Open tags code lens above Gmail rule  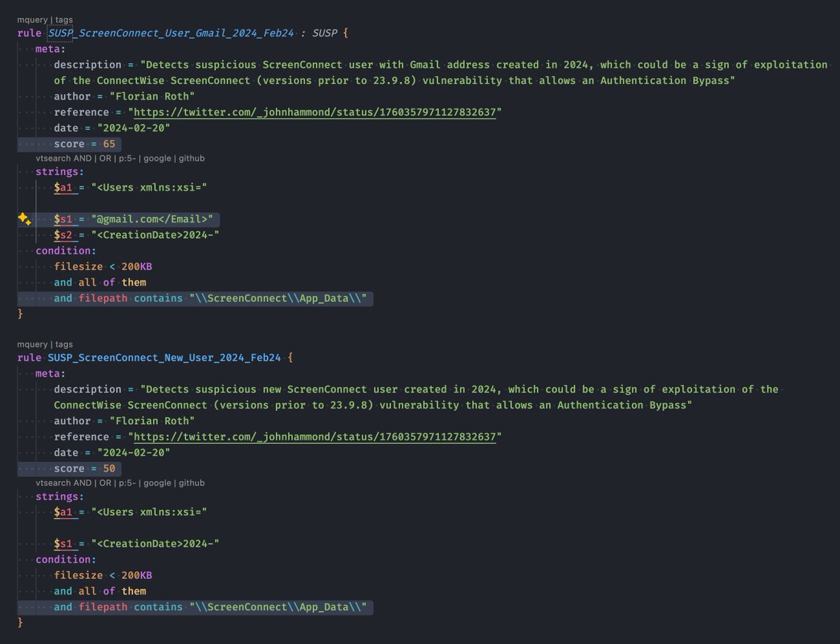click(64, 20)
